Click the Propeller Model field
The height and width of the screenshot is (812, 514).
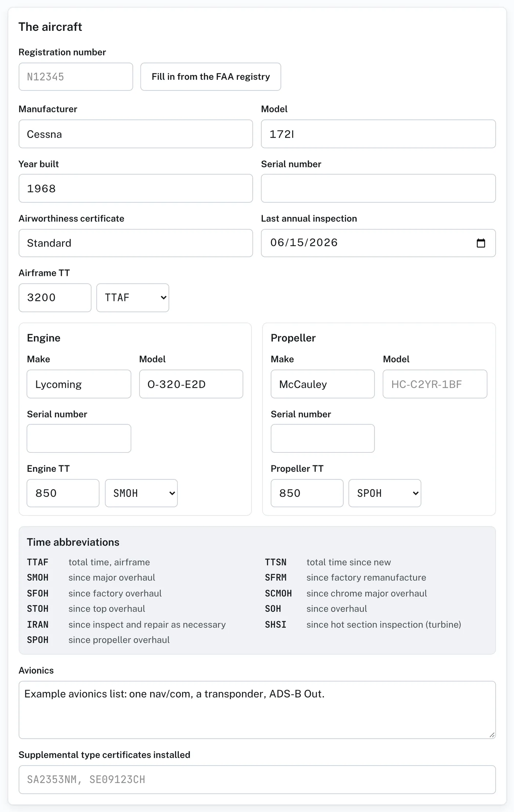(x=435, y=384)
